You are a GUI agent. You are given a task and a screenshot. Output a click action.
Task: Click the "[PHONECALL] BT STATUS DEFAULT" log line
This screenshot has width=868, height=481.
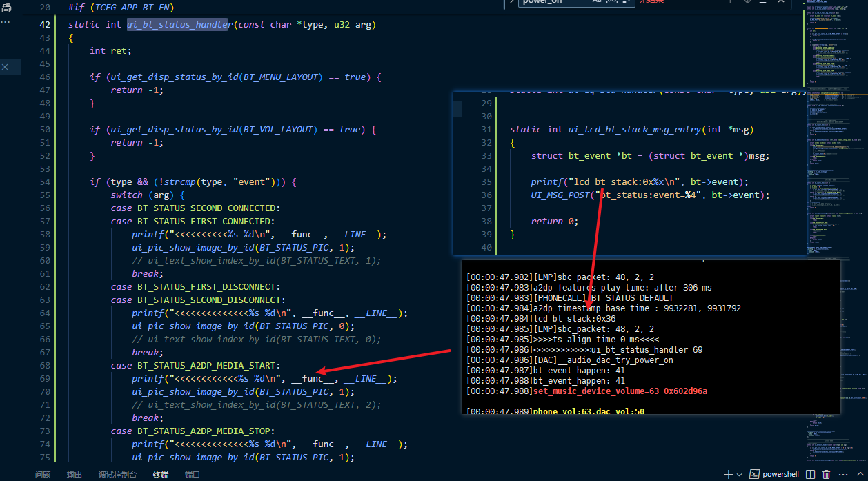(570, 298)
